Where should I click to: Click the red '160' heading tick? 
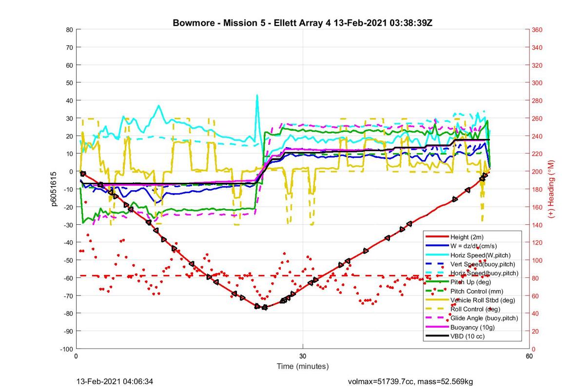click(538, 207)
